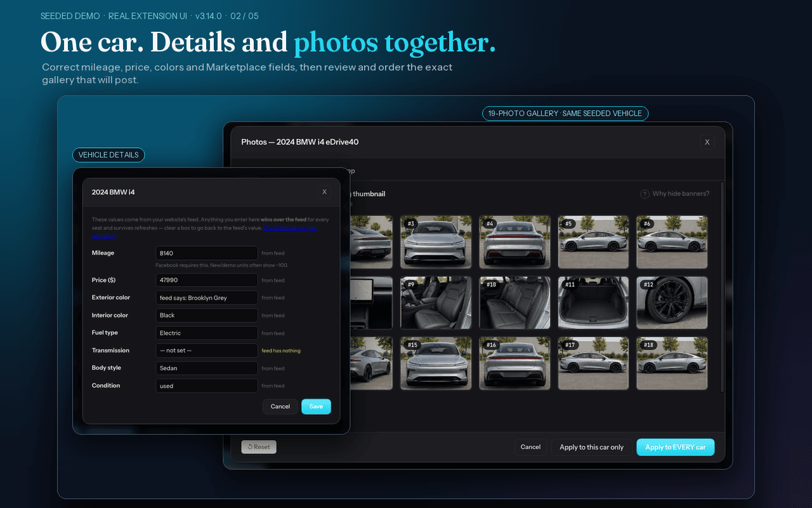Select photo thumbnail #18
812x508 pixels.
pos(672,363)
